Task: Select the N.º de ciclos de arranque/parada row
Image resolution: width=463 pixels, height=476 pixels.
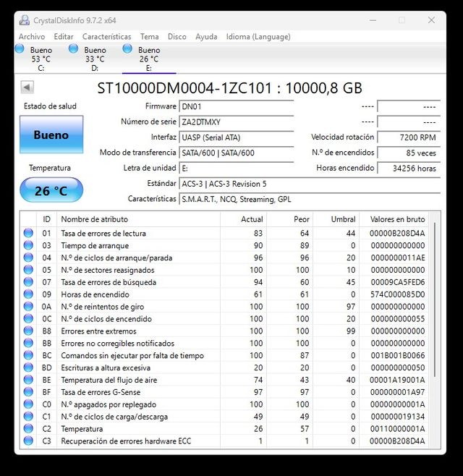Action: 224,258
